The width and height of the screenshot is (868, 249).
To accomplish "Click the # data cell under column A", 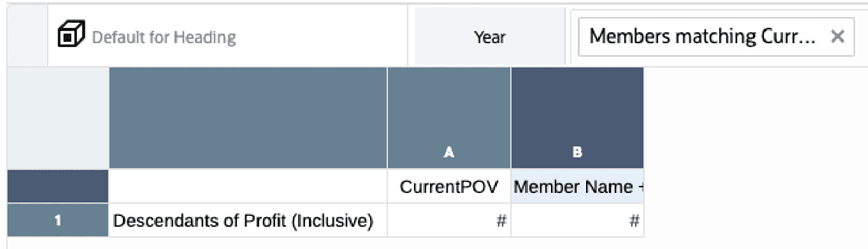I will [x=449, y=220].
